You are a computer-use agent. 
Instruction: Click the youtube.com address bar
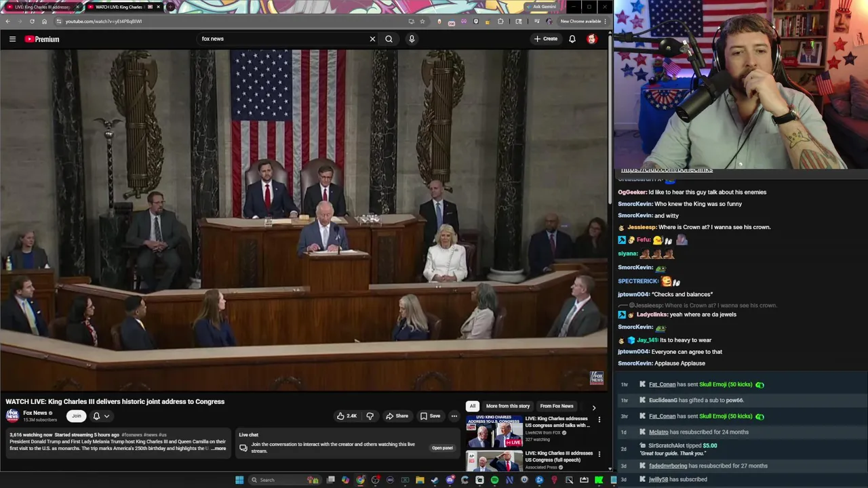(231, 21)
